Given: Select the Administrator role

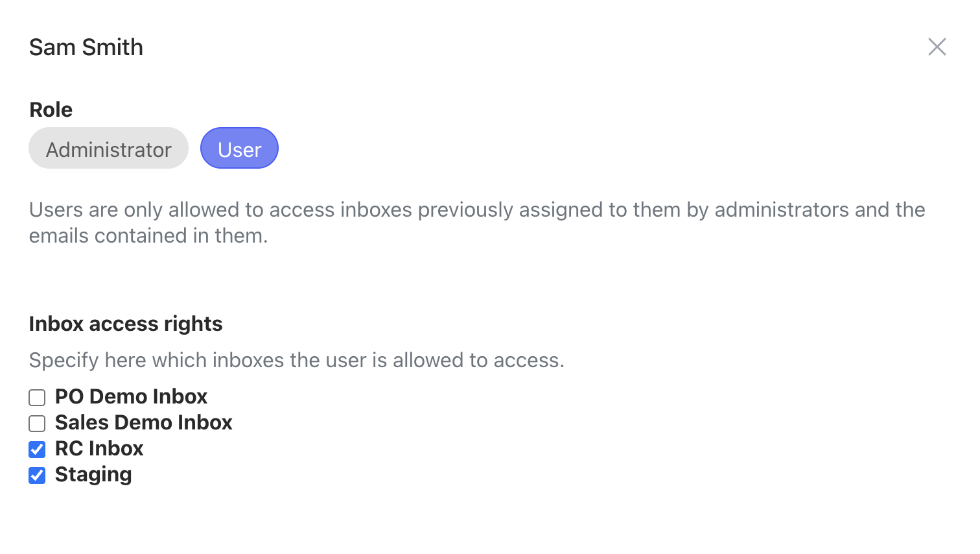Looking at the screenshot, I should pyautogui.click(x=108, y=149).
